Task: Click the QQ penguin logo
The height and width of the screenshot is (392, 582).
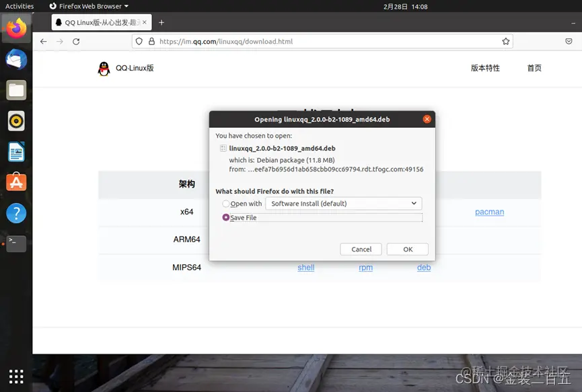Action: click(x=104, y=69)
